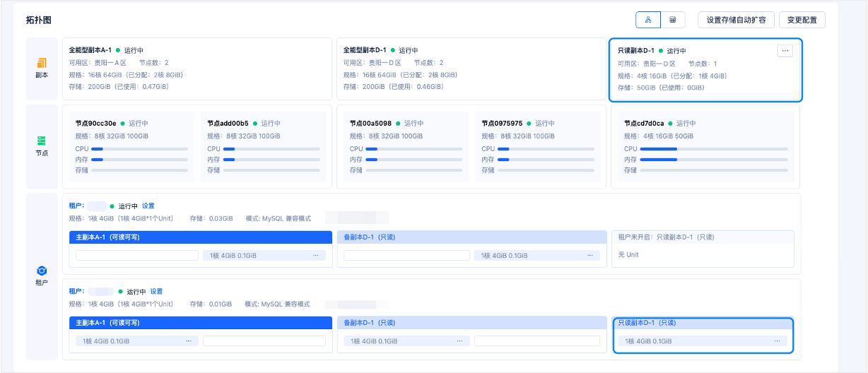Switch to the topology graph view icon
Screen dimensions: 868x373
coord(648,20)
